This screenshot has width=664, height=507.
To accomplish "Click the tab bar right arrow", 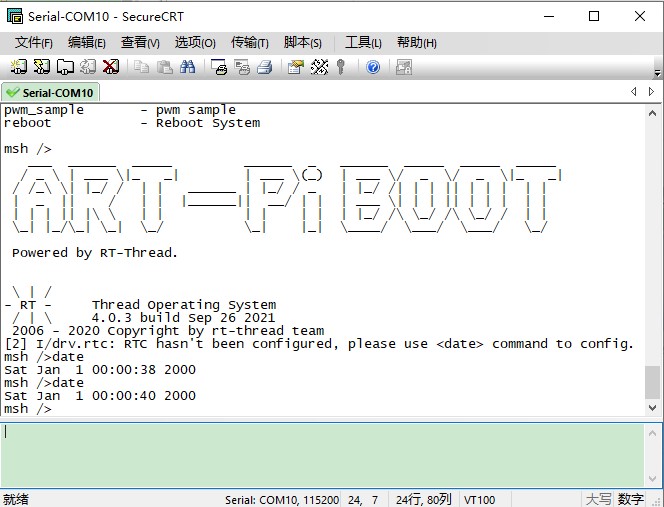I will 651,91.
